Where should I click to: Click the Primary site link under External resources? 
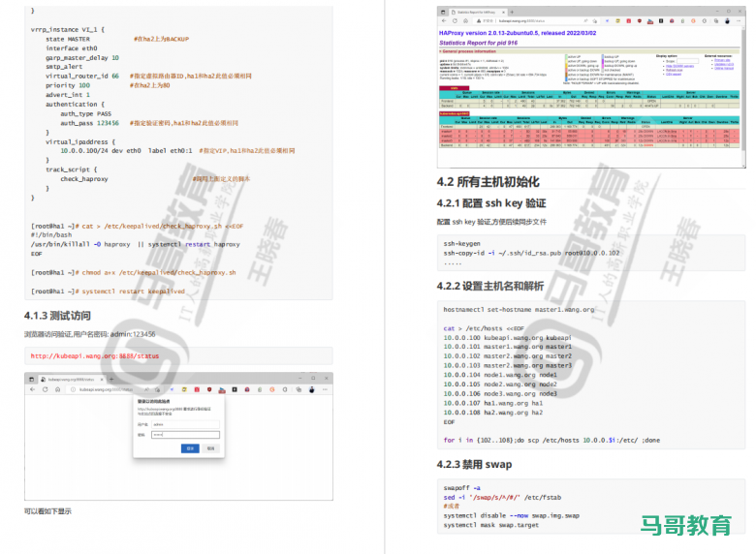tap(723, 60)
